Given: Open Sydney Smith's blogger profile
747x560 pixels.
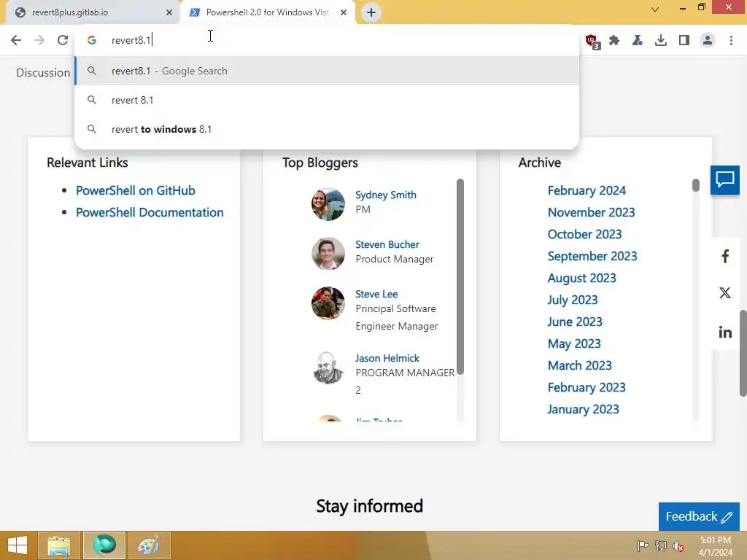Looking at the screenshot, I should coord(385,195).
